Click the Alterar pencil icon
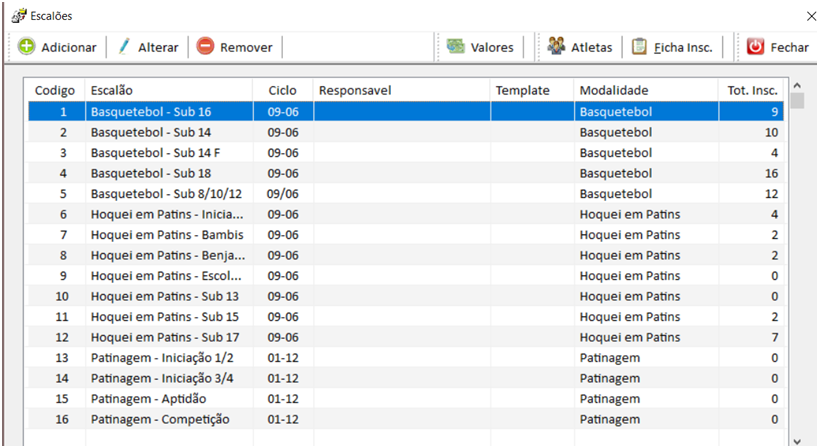The image size is (819, 448). click(124, 47)
